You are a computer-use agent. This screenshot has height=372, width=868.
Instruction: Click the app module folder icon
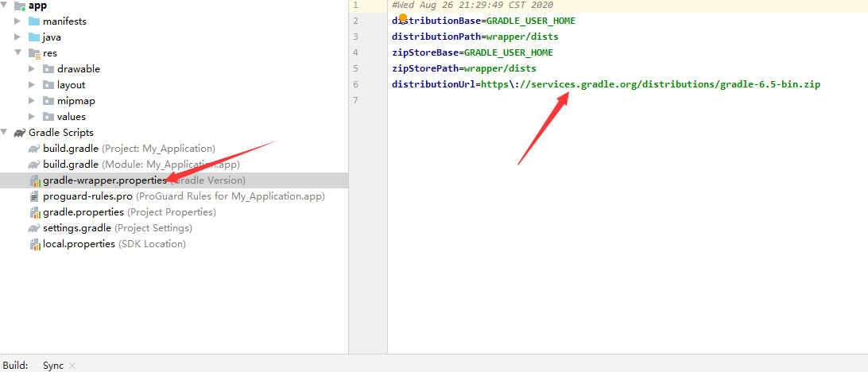21,6
